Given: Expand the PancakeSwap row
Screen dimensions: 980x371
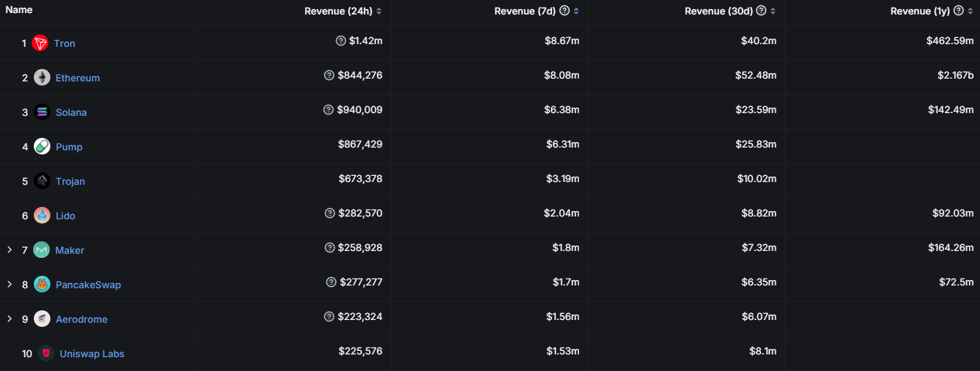Looking at the screenshot, I should click(x=10, y=284).
